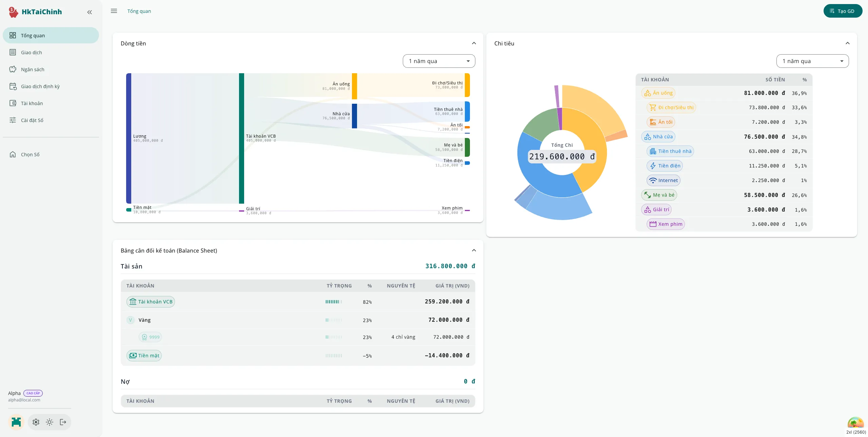
Task: Collapse the Balance Sheet panel
Action: pos(474,251)
